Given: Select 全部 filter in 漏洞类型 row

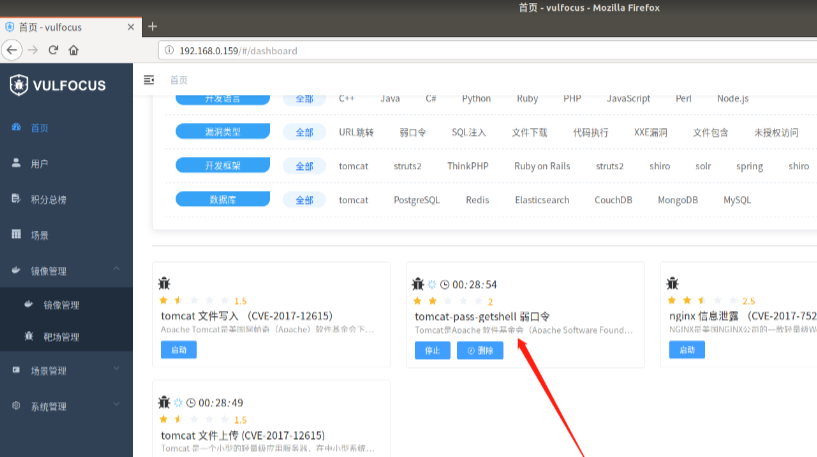Looking at the screenshot, I should [304, 132].
